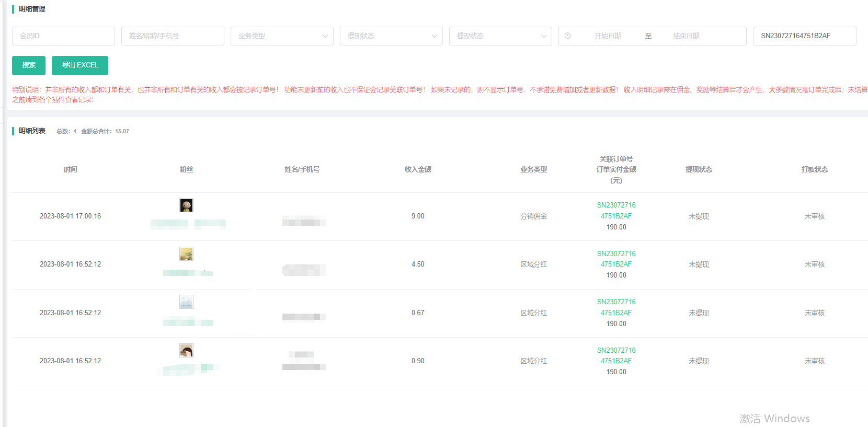Click the 金额总合计 15.07 summary

(105, 131)
